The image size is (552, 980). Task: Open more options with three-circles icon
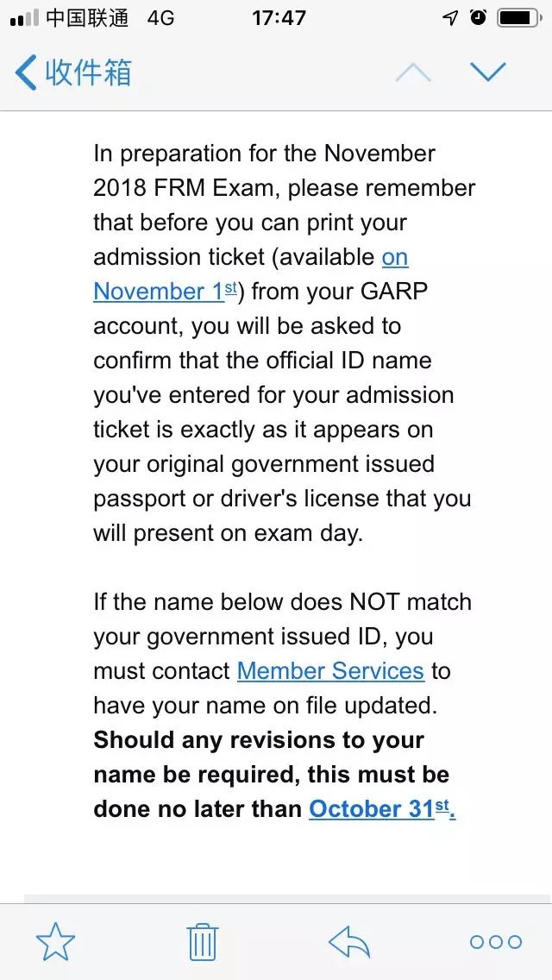496,941
